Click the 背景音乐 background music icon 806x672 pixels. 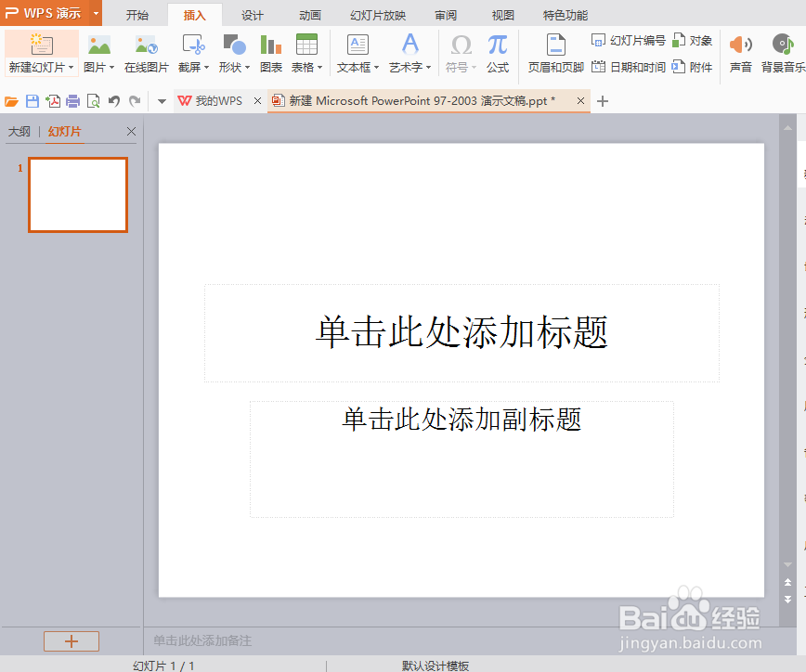783,45
